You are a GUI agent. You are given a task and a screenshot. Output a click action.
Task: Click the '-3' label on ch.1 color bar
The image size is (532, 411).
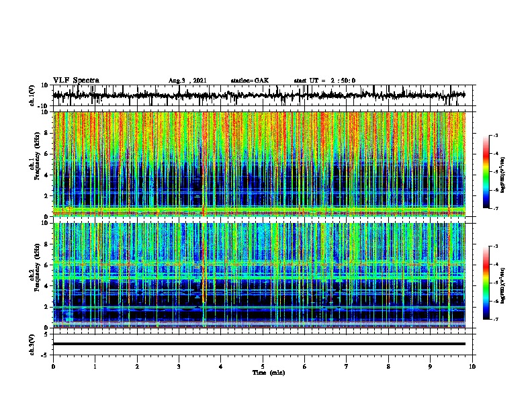(495, 135)
